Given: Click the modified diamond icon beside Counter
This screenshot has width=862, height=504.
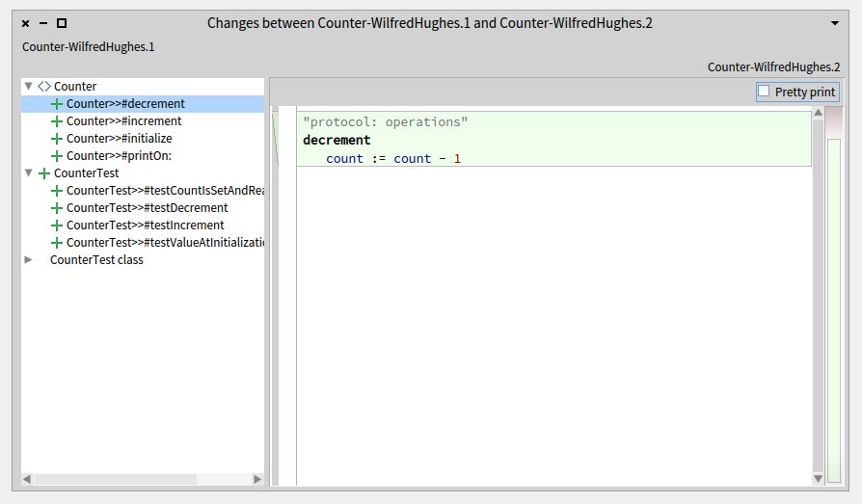Looking at the screenshot, I should coord(43,87).
